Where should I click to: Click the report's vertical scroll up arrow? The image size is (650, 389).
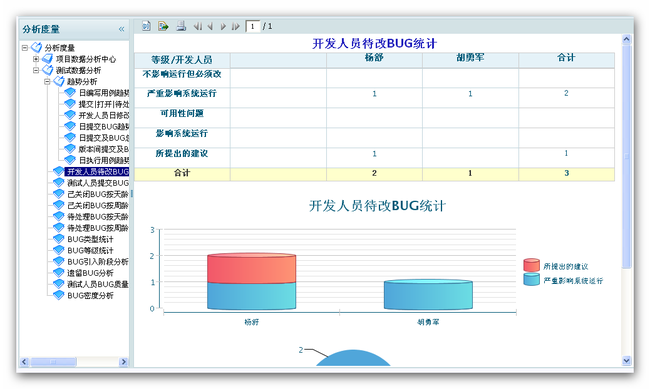coord(626,39)
